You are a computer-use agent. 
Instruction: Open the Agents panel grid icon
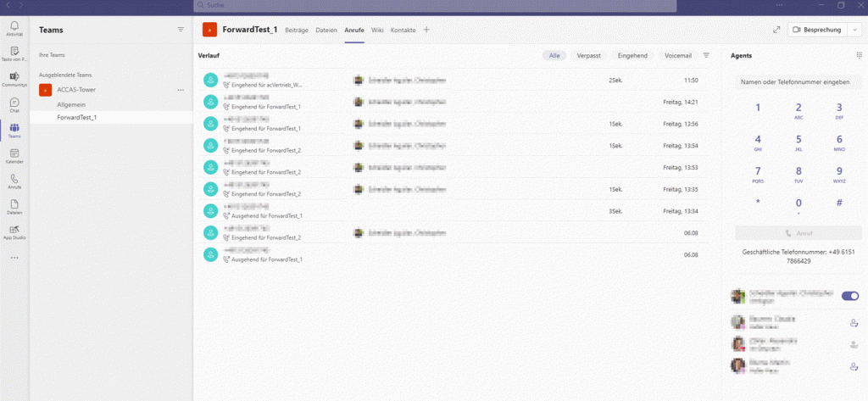(860, 55)
